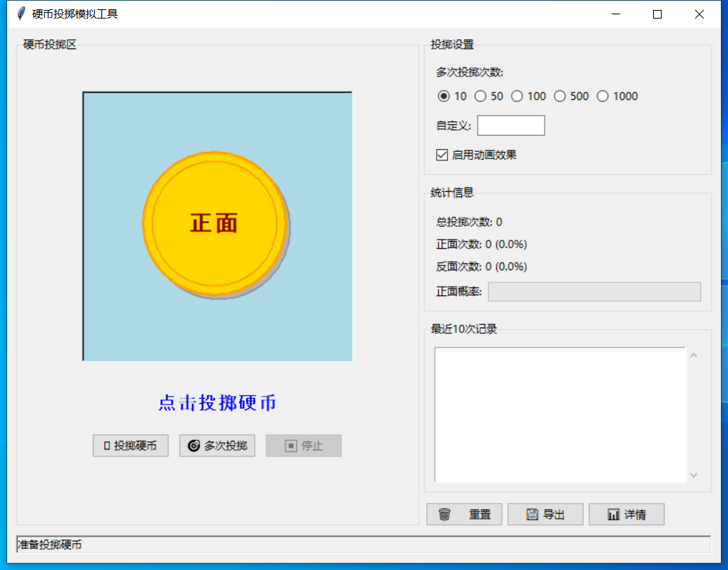Screen dimensions: 728x570
Task: Export results using 导出 button
Action: coord(545,514)
